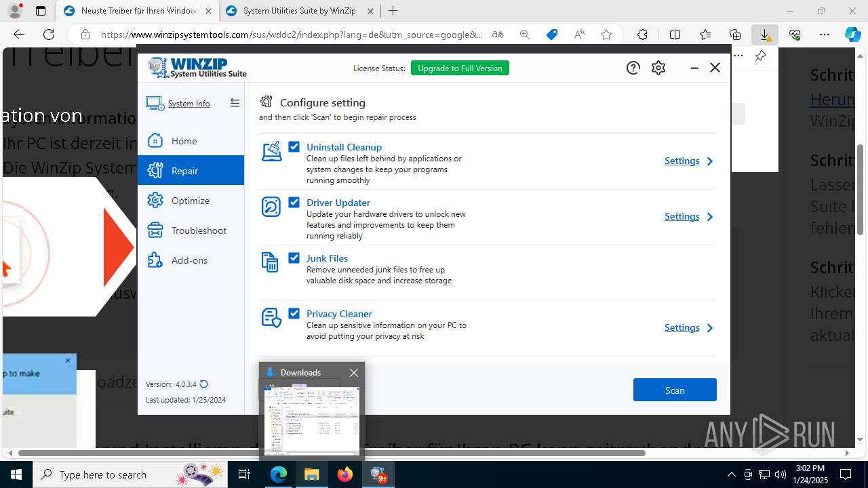Expand Privacy Cleaner settings chevron

(x=710, y=328)
